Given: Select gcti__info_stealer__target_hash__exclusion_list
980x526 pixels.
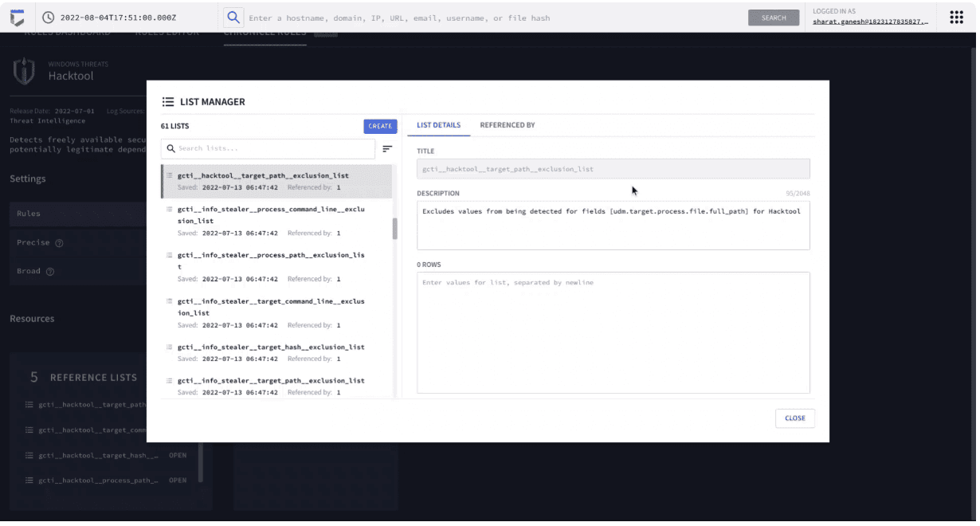Looking at the screenshot, I should point(276,353).
